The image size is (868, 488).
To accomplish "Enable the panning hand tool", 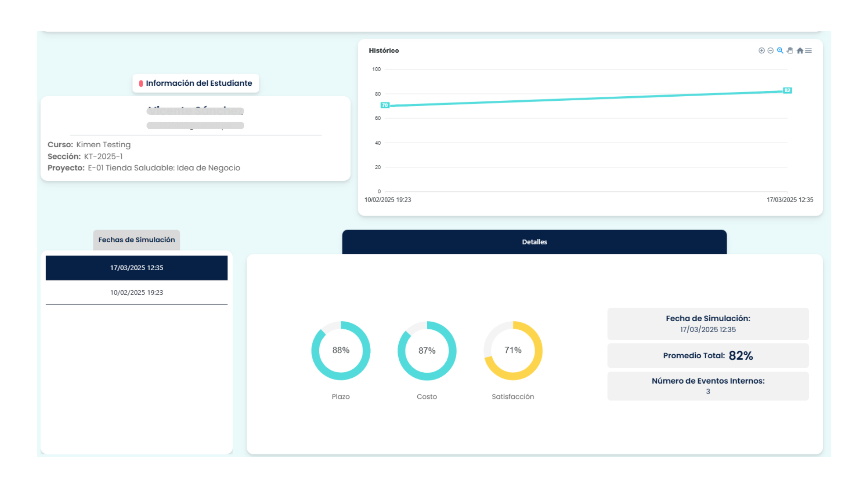I will [x=790, y=51].
